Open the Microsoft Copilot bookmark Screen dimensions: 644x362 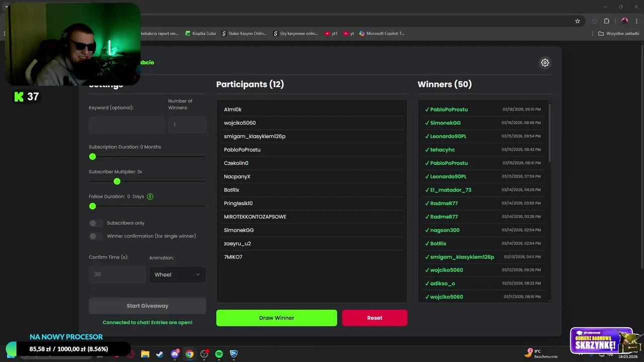pos(381,34)
